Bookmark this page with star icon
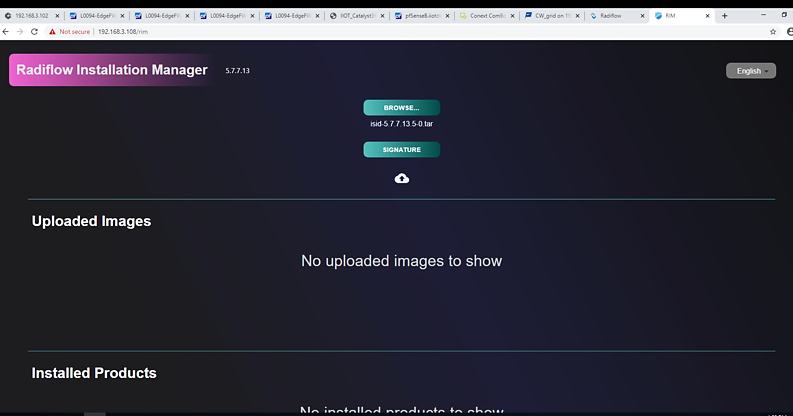The image size is (793, 416). [x=773, y=31]
